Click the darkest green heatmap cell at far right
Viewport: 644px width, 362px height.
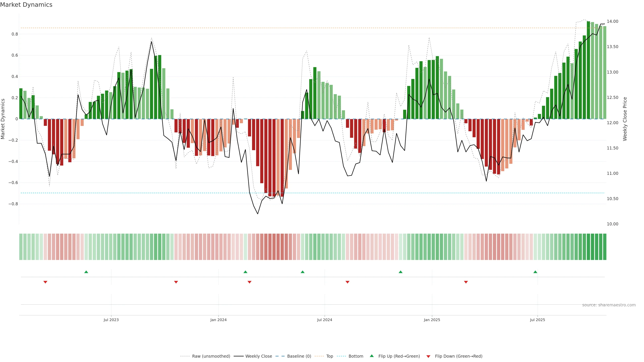click(604, 247)
